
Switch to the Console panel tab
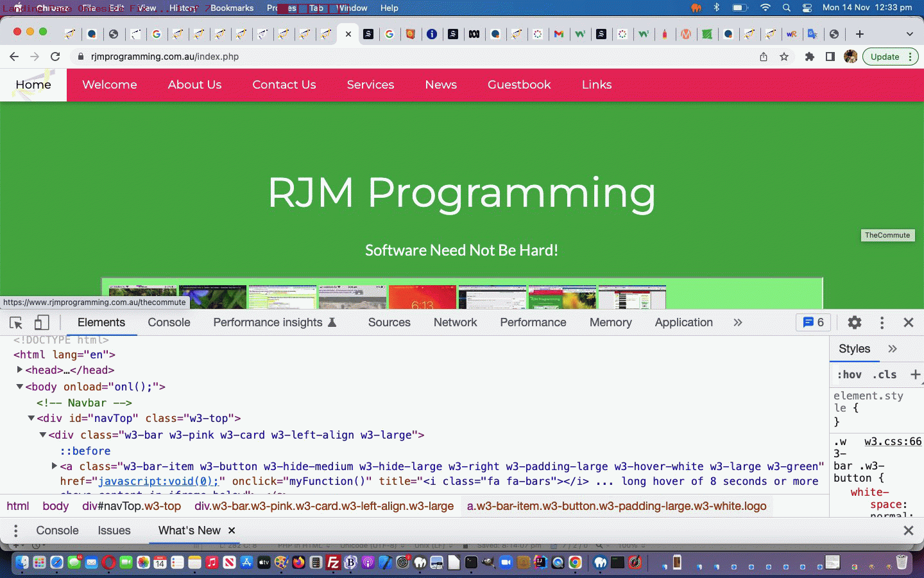point(169,322)
